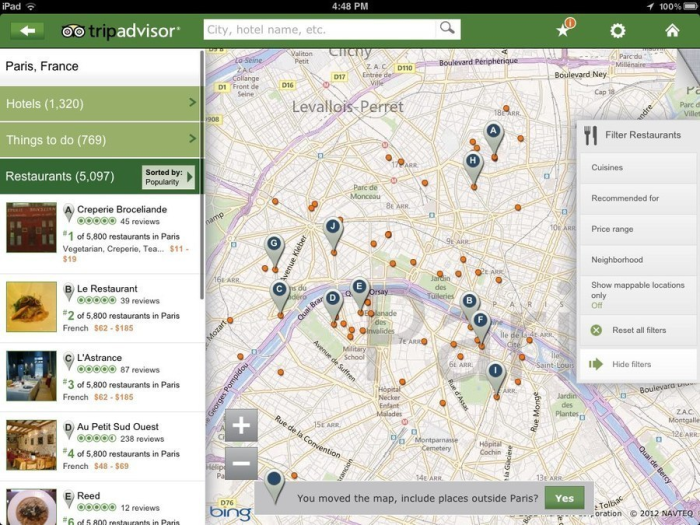Click battery indicator in status bar
Screen dimensions: 700x525
(688, 6)
